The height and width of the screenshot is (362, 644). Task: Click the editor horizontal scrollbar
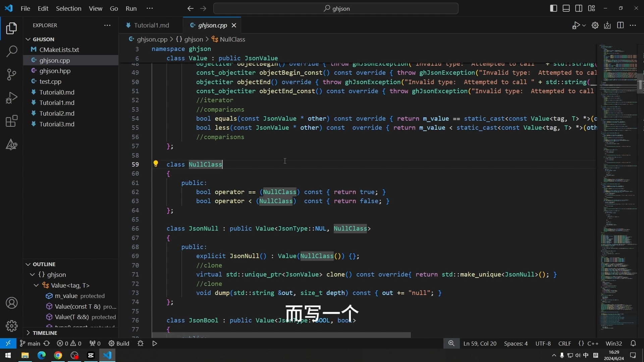[x=281, y=335]
